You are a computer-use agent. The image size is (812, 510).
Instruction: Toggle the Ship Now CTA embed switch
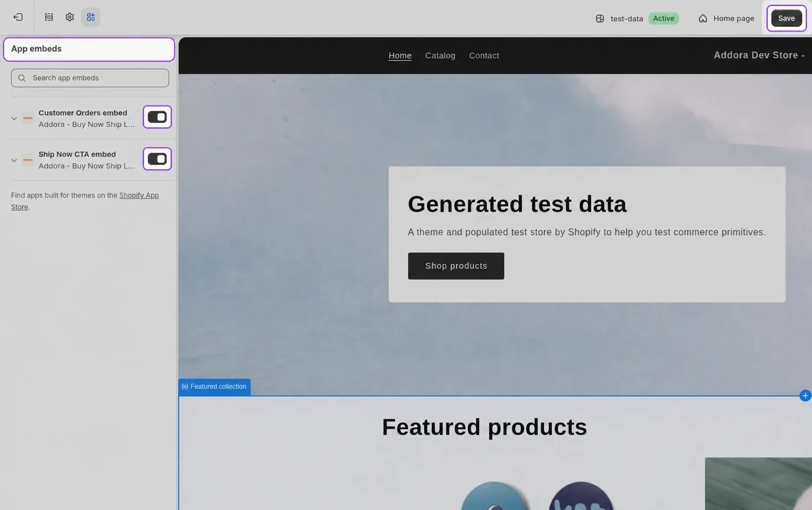click(157, 159)
